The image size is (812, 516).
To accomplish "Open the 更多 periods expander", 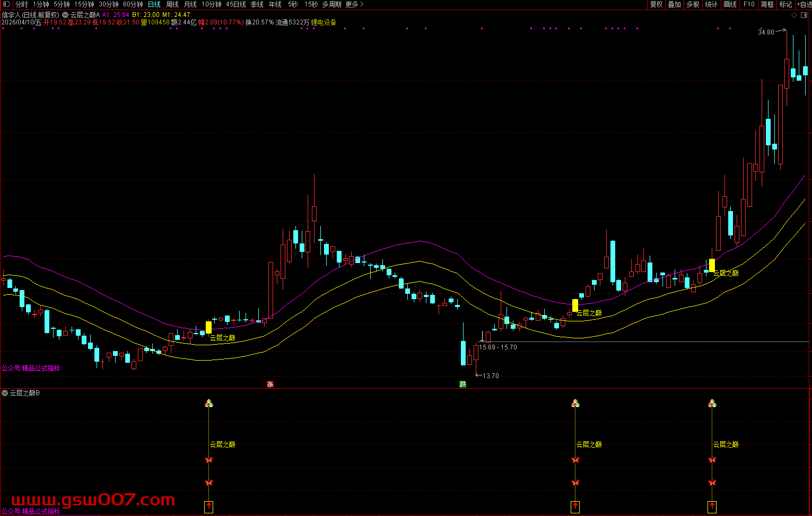I will pyautogui.click(x=354, y=4).
